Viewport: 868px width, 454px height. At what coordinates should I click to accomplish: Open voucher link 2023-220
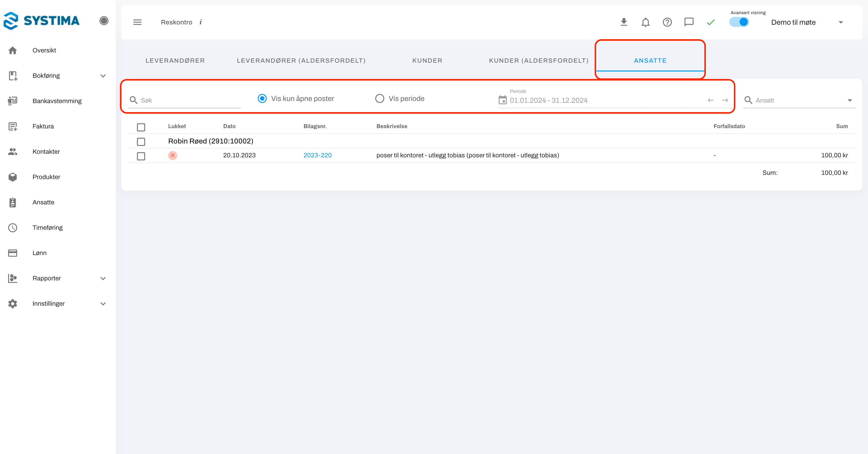317,155
